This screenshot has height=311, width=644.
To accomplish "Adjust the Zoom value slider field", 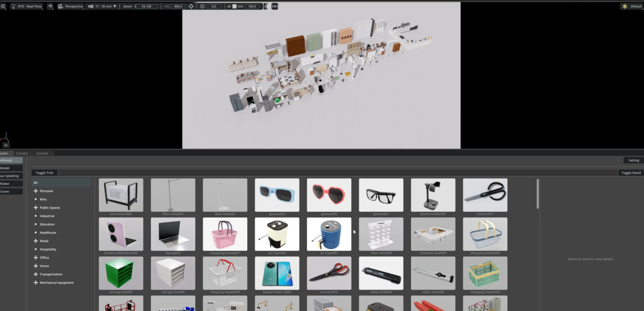I will (146, 6).
